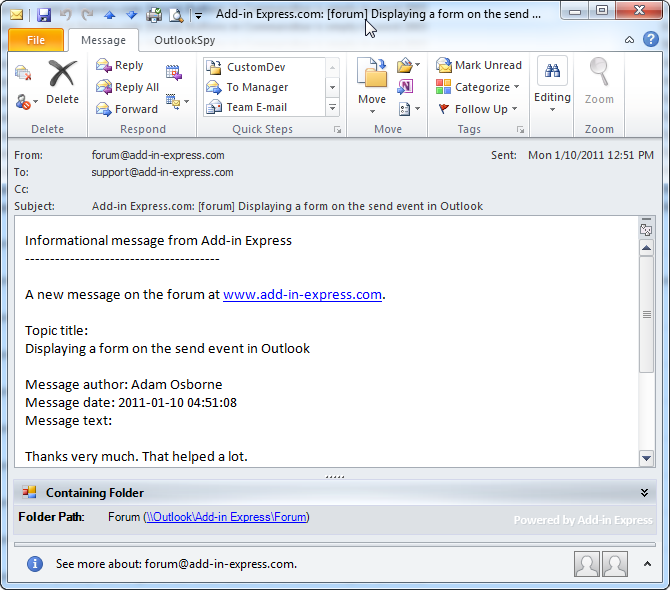Click the message header icon above scrollbar
The image size is (670, 590).
click(x=646, y=230)
